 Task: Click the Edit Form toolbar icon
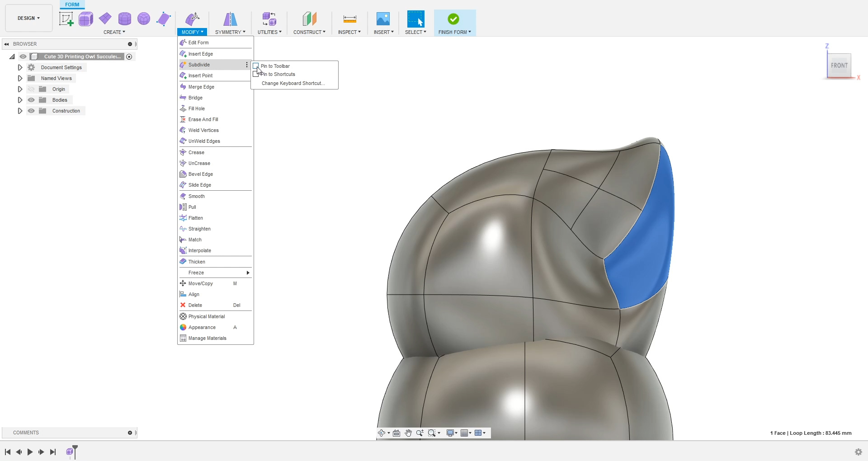pos(193,19)
